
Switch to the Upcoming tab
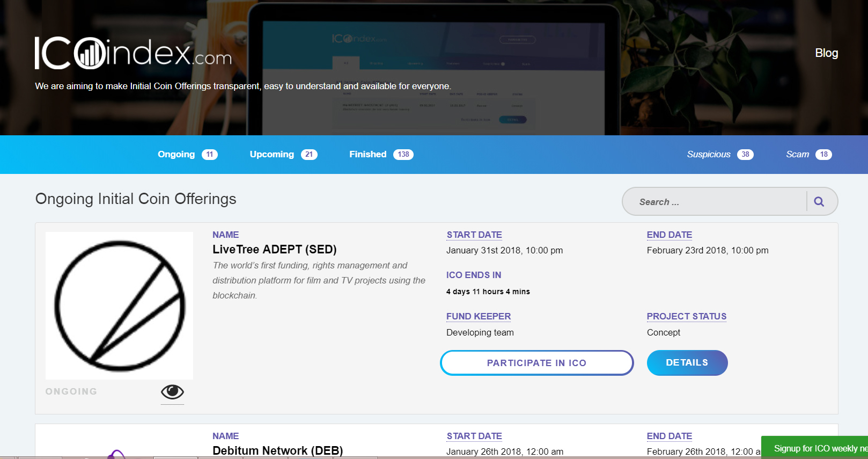(x=283, y=154)
